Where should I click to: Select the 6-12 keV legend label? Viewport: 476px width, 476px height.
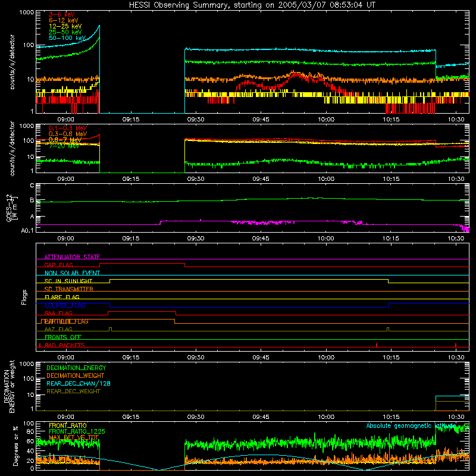(64, 20)
